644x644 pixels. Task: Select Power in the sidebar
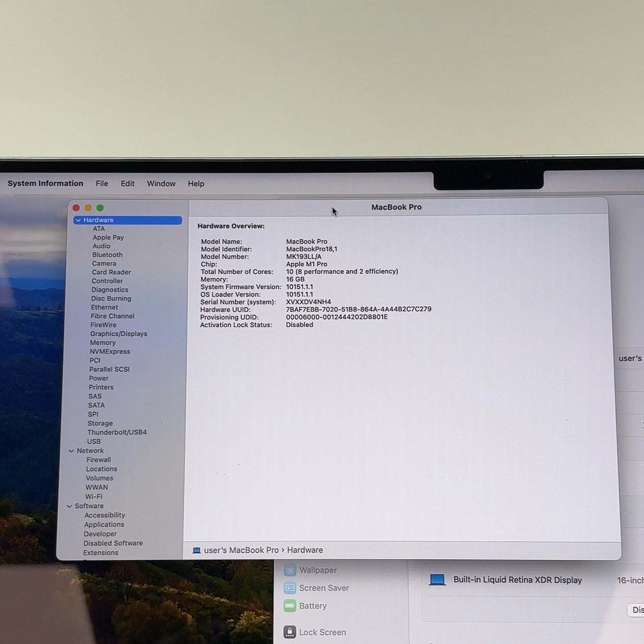(x=99, y=378)
